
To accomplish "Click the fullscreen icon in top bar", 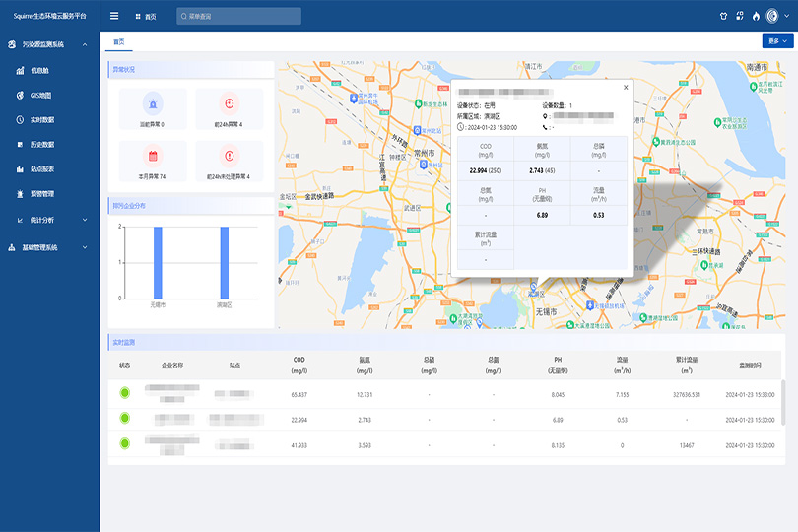I will [739, 16].
